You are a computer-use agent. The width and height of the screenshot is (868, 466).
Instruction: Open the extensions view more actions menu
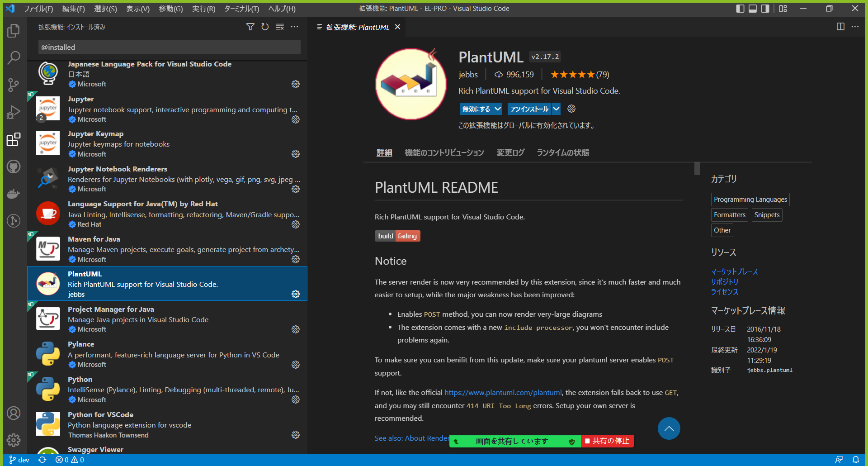[295, 27]
